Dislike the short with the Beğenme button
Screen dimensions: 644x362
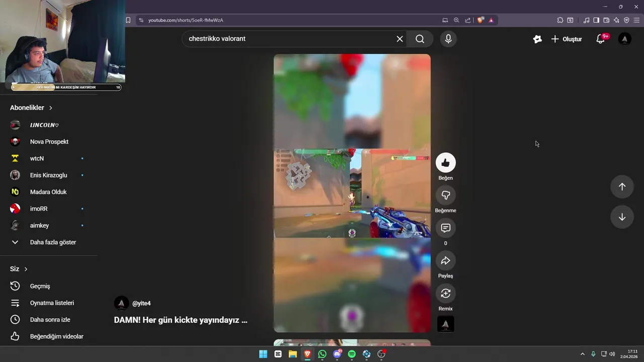coord(445,195)
